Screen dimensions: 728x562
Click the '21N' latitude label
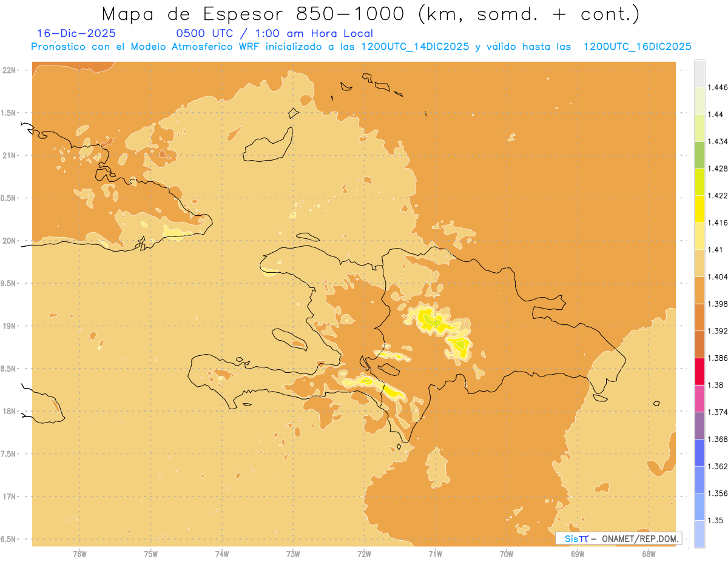[10, 155]
